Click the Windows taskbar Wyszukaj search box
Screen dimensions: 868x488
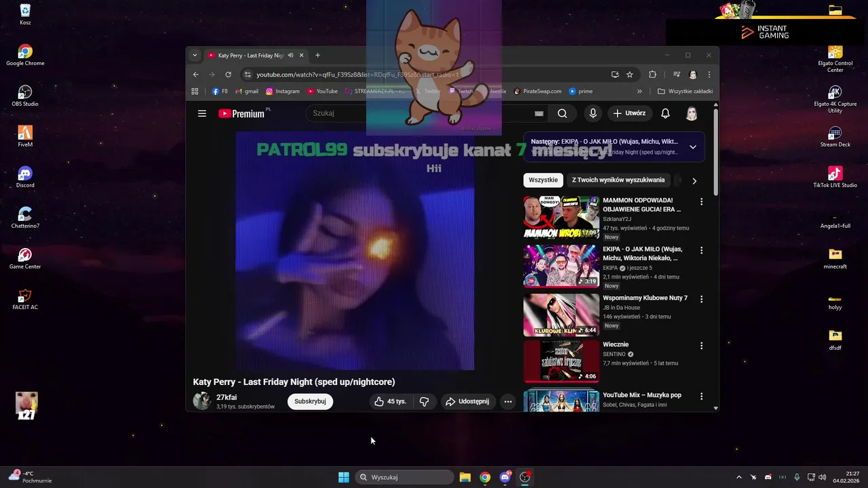[x=405, y=477]
